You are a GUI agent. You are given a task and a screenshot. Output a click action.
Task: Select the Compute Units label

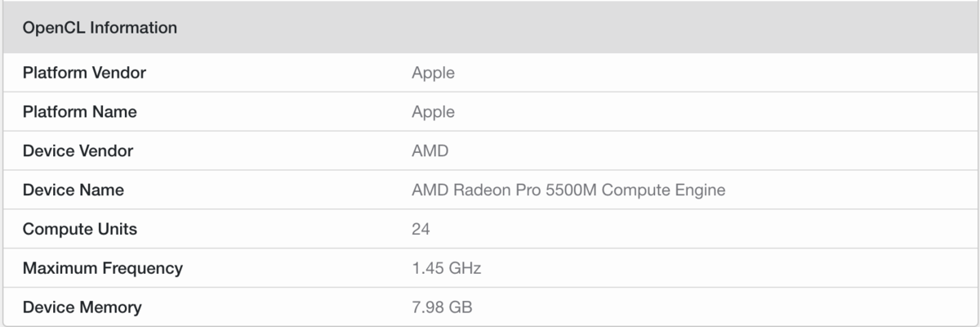[x=80, y=230]
